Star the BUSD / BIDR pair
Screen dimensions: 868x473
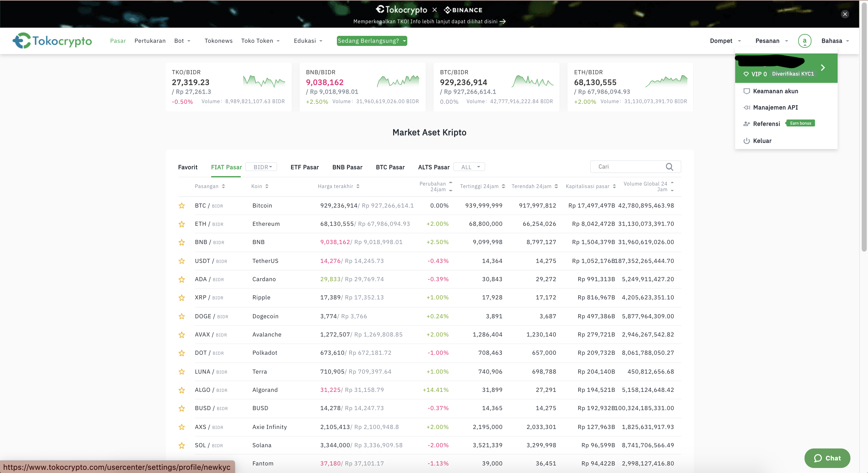tap(182, 408)
